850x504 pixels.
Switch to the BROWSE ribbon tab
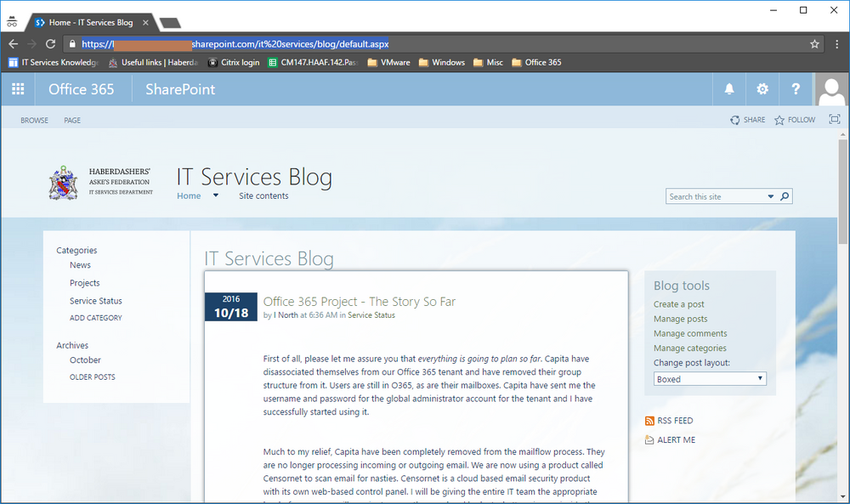(x=34, y=121)
